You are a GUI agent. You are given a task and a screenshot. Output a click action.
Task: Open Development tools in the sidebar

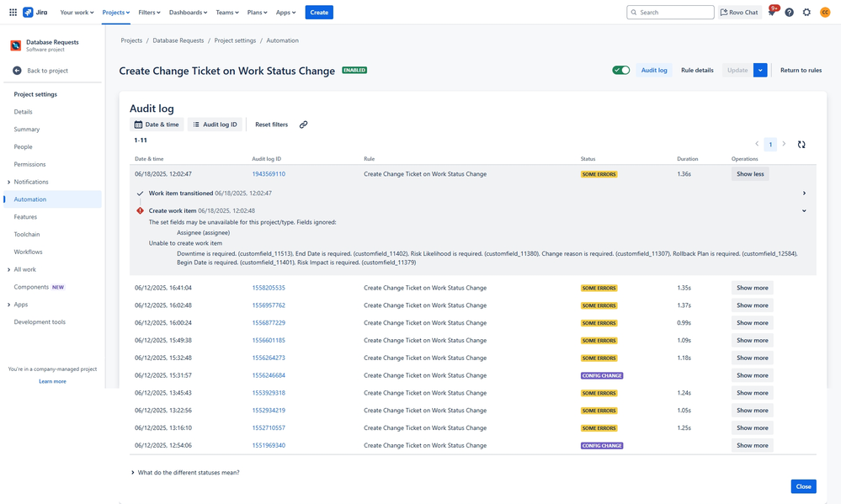pos(40,322)
